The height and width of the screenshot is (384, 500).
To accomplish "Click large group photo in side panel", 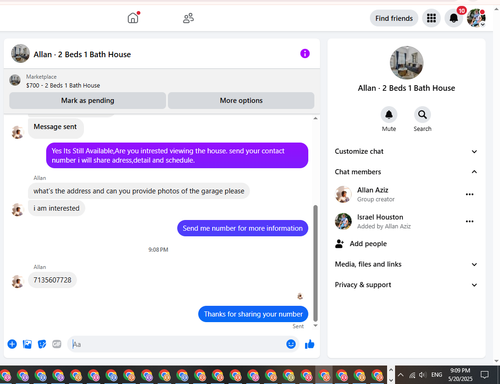I will (x=406, y=63).
